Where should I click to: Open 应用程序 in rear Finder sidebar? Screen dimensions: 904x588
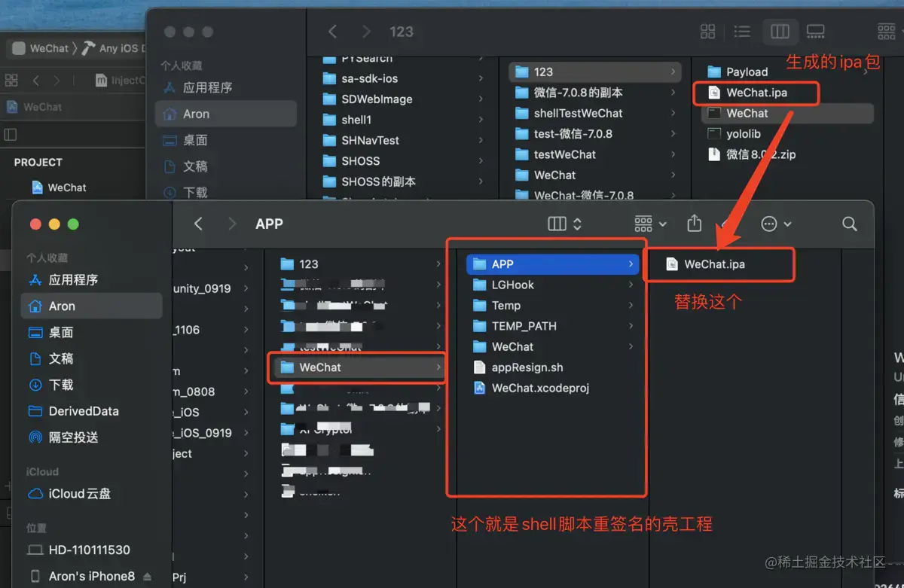click(x=226, y=87)
